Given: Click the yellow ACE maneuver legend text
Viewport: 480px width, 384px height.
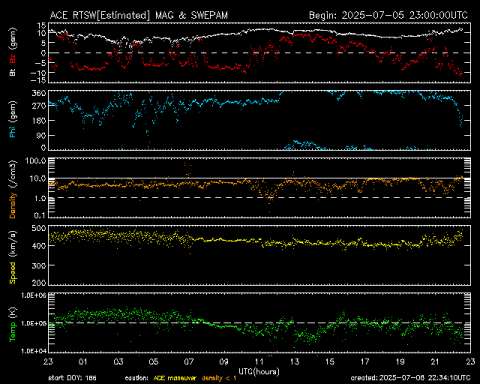Looking at the screenshot, I should point(175,378).
